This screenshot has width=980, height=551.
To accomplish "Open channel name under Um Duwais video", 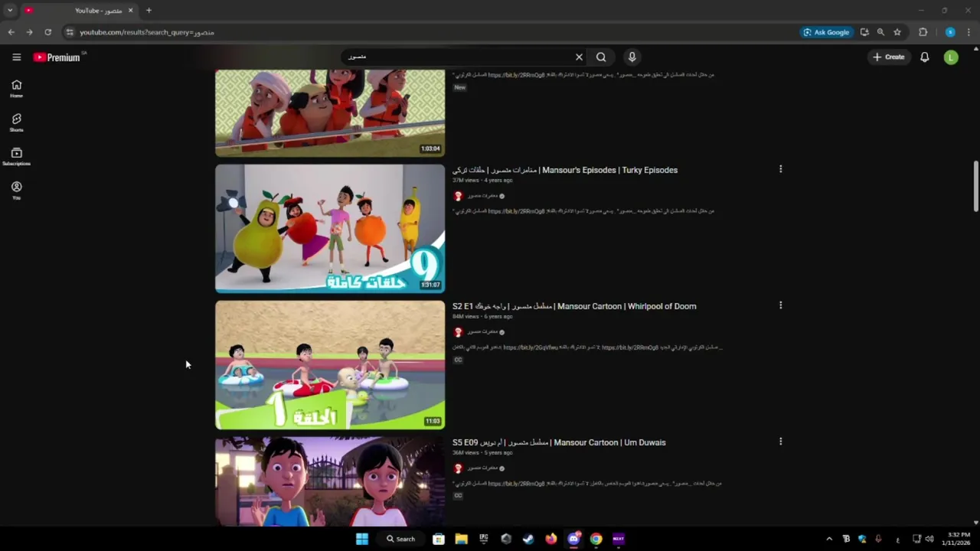I will tap(482, 468).
